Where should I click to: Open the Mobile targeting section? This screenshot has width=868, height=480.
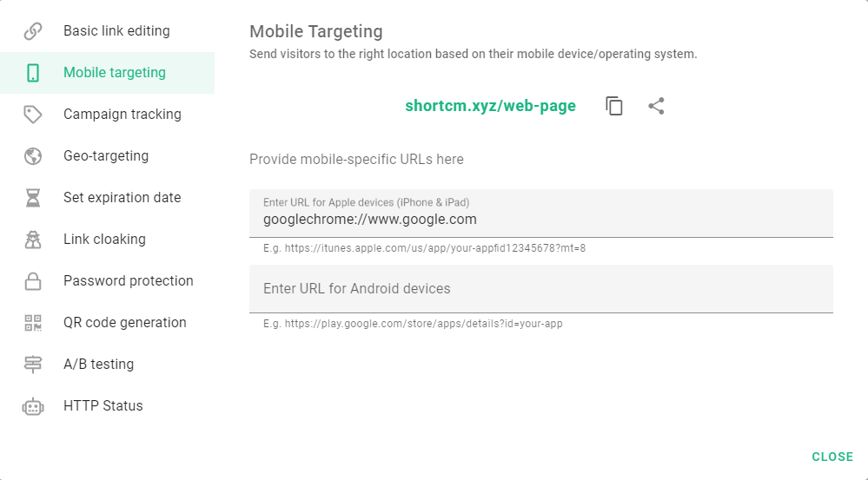[114, 73]
